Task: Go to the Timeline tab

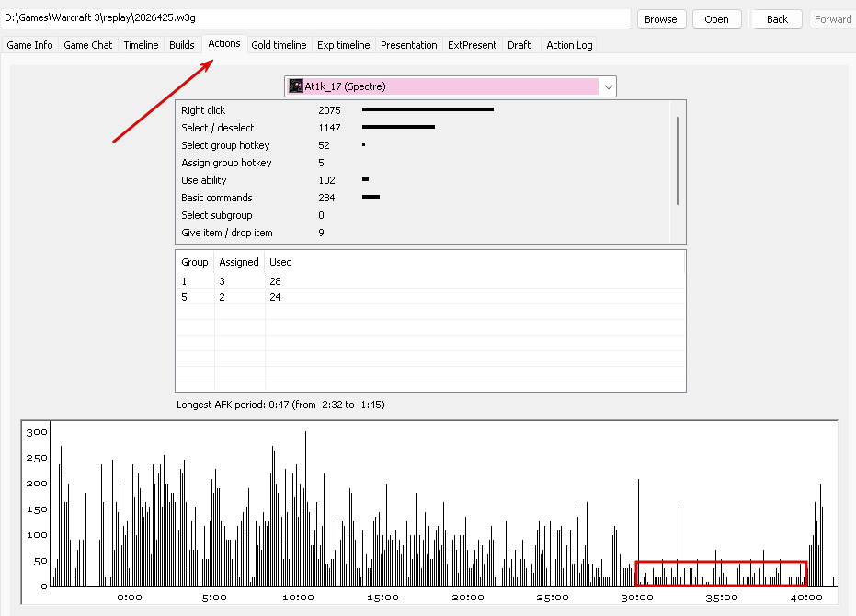Action: pos(141,45)
